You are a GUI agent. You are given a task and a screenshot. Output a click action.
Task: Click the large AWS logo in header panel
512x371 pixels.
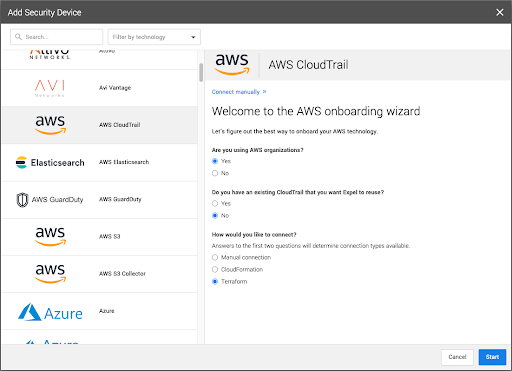232,64
